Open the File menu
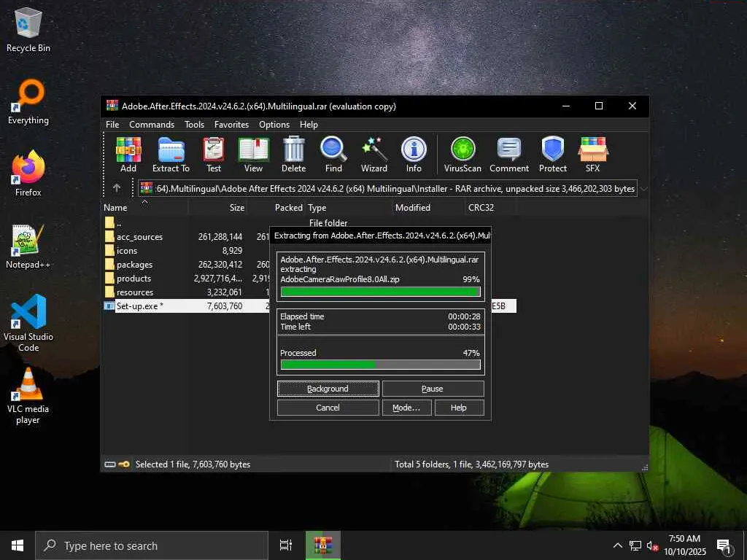Image resolution: width=747 pixels, height=560 pixels. (112, 124)
